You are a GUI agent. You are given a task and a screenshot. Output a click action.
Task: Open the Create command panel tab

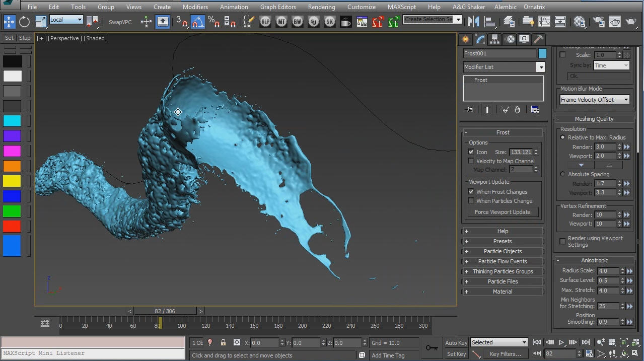(x=466, y=39)
